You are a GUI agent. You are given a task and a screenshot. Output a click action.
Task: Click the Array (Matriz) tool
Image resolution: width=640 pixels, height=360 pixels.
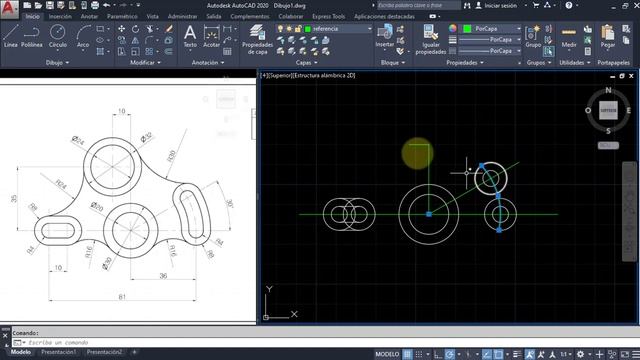149,51
